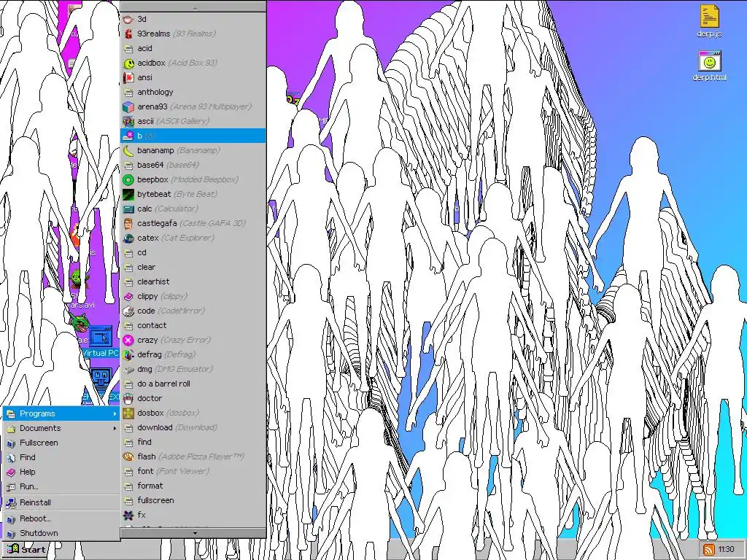This screenshot has height=560, width=747.
Task: Click the clippy purple book icon
Action: point(128,296)
